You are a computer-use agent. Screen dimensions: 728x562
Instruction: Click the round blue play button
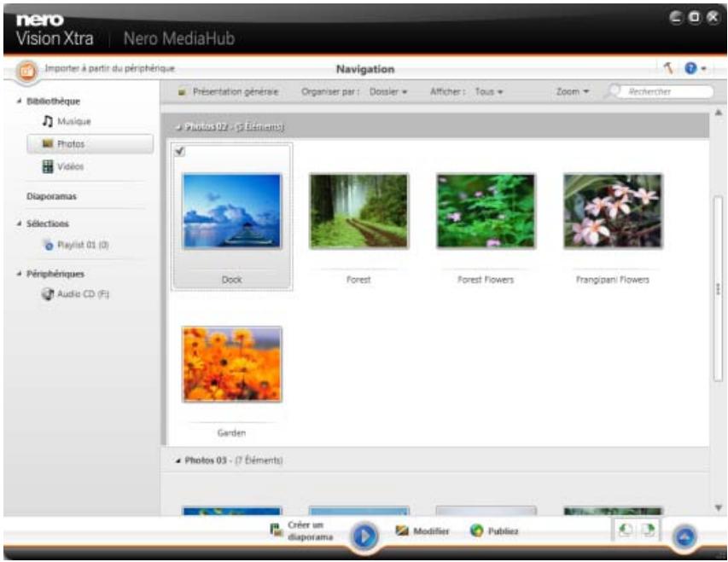click(x=364, y=536)
